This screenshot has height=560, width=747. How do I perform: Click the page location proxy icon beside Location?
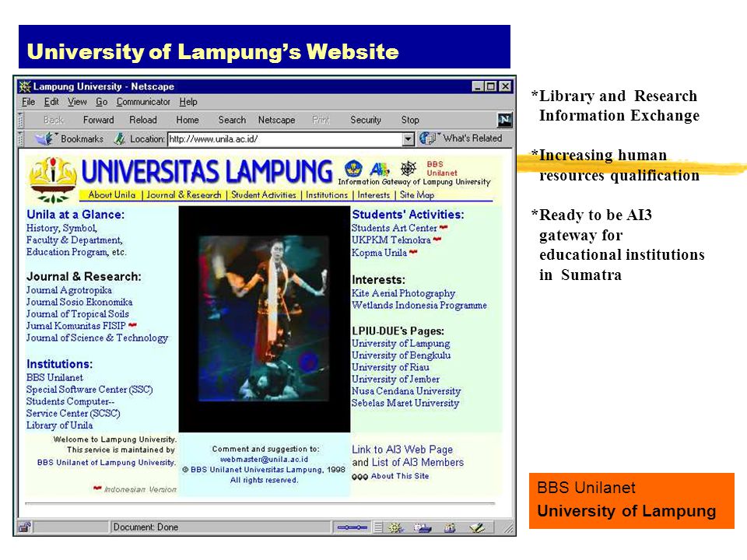point(120,138)
